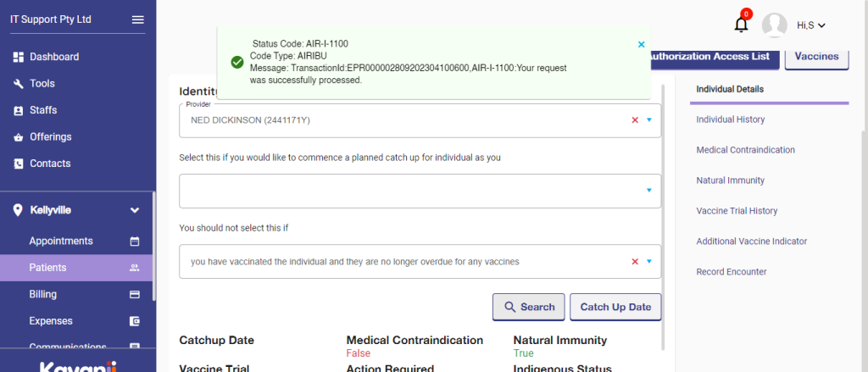
Task: Clear the NED DICKINSON provider selection
Action: pyautogui.click(x=634, y=120)
